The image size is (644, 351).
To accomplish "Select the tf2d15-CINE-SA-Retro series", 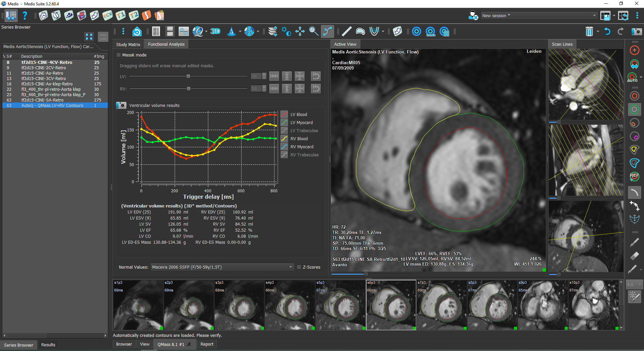I will (x=42, y=100).
